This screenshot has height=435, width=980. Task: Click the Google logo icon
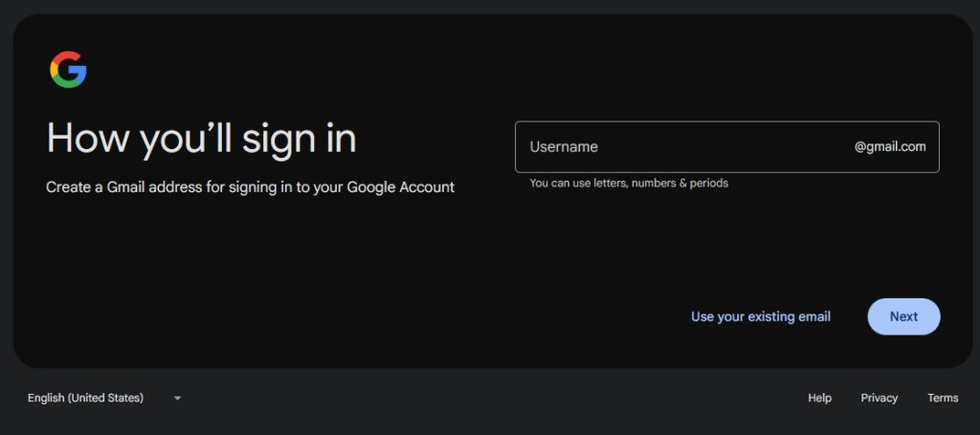(x=68, y=69)
